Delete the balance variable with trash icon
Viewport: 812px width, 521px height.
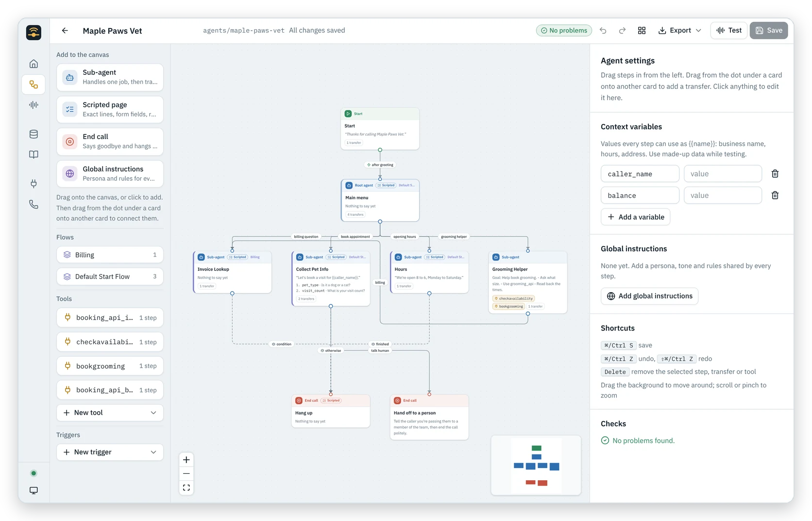coord(775,195)
